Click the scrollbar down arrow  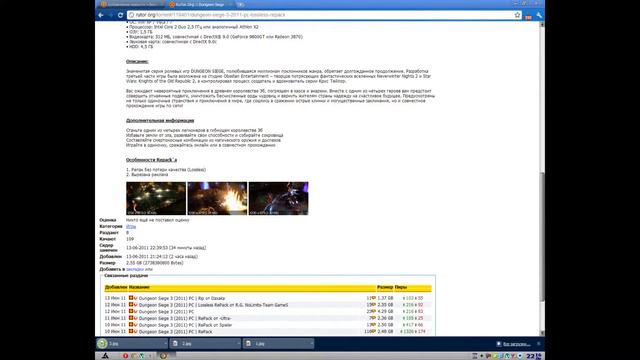point(542,333)
